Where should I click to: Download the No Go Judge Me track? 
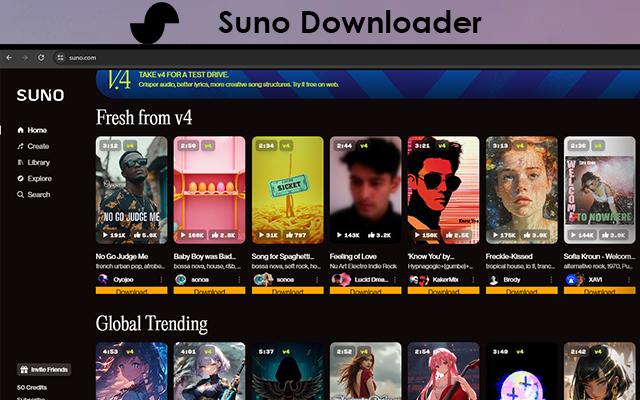[x=131, y=291]
